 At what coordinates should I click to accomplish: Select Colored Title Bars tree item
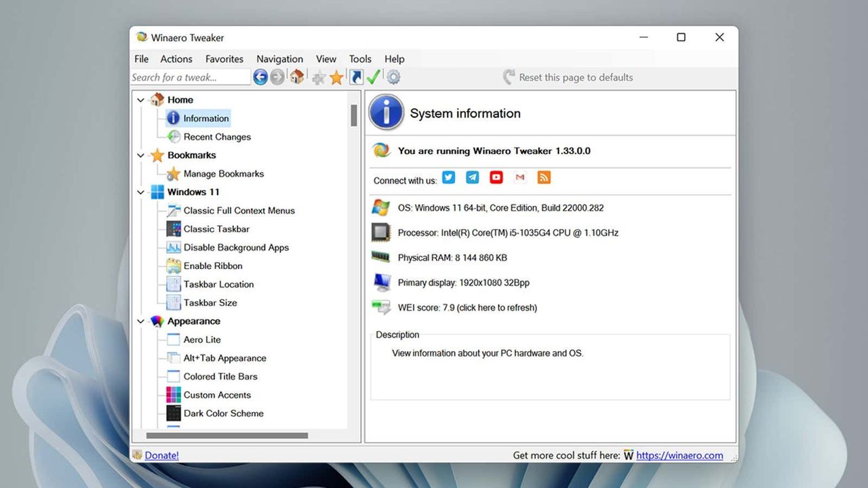pos(220,376)
